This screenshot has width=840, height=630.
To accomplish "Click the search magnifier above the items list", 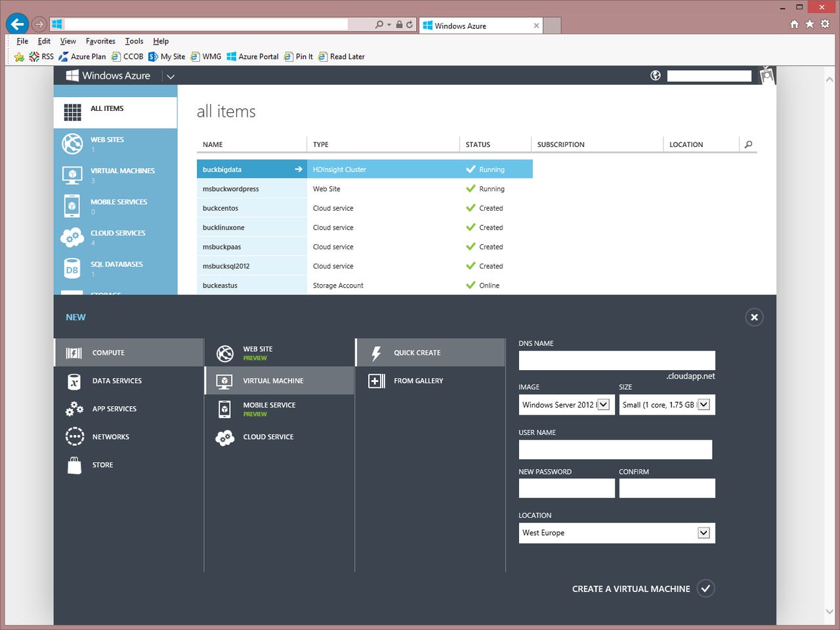I will click(x=748, y=144).
